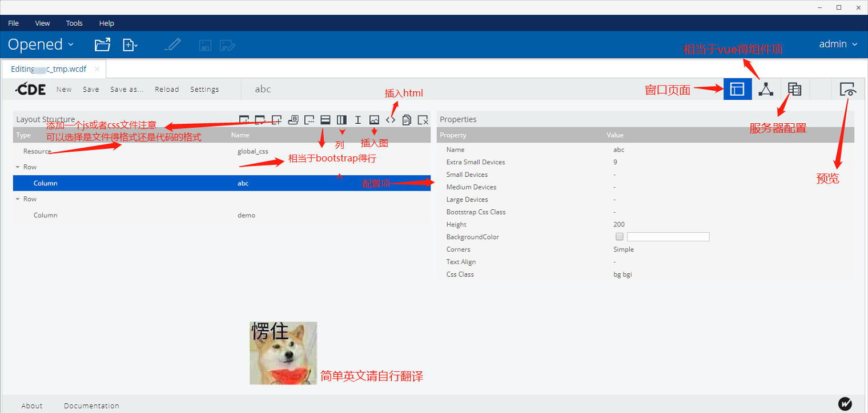
Task: Click the Open File folder icon
Action: pyautogui.click(x=102, y=44)
